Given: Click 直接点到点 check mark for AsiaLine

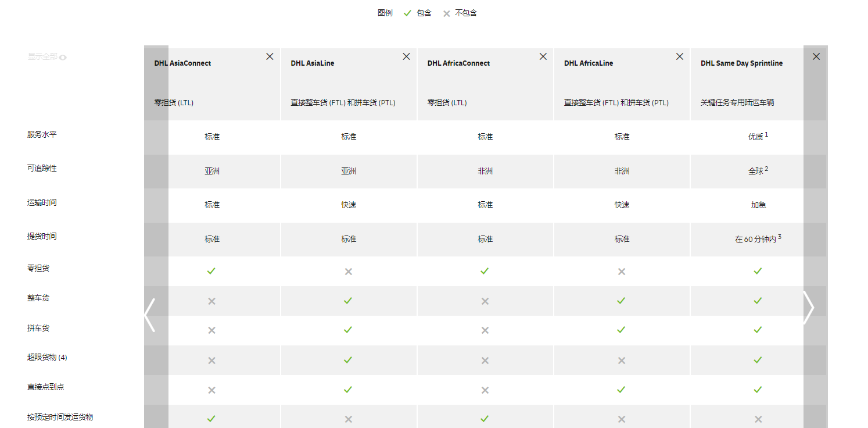Looking at the screenshot, I should click(348, 390).
